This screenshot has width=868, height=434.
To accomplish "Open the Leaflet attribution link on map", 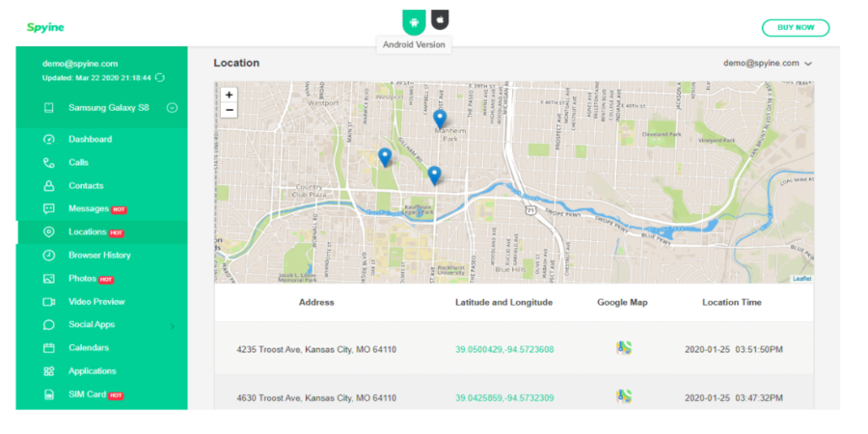I will click(801, 279).
